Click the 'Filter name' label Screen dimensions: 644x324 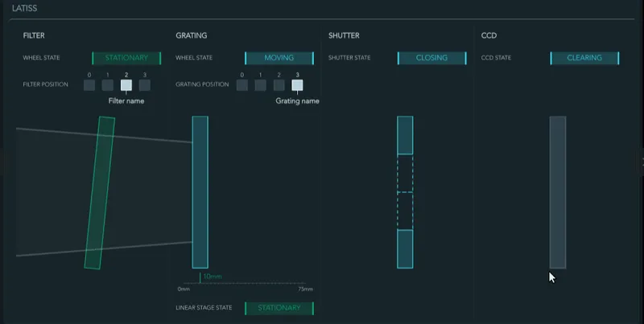[x=126, y=100]
